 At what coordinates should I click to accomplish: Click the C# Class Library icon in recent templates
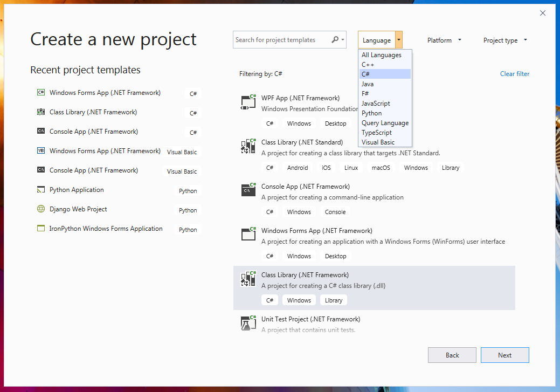[41, 112]
